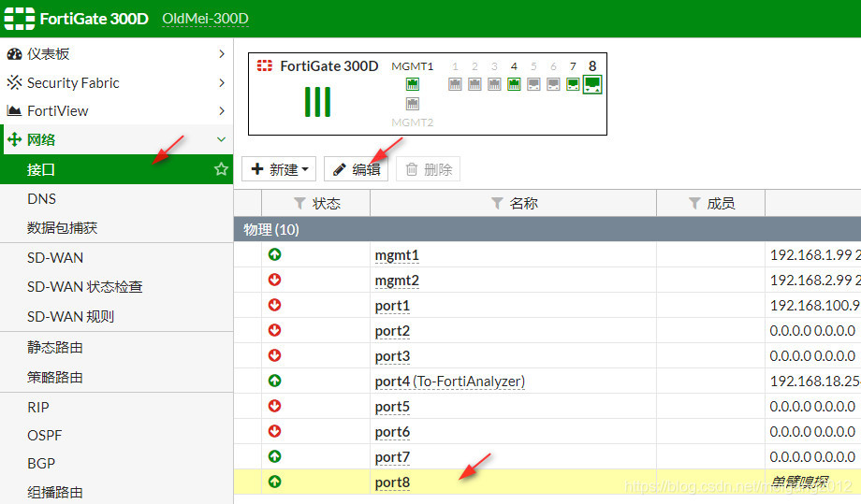Select the port3 interface name
Screen dimensions: 861x504
pyautogui.click(x=392, y=356)
